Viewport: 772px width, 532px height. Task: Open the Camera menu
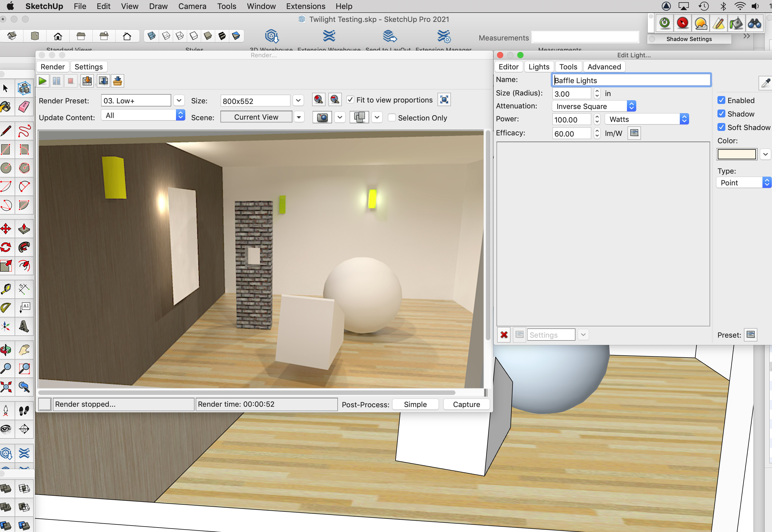pyautogui.click(x=192, y=6)
